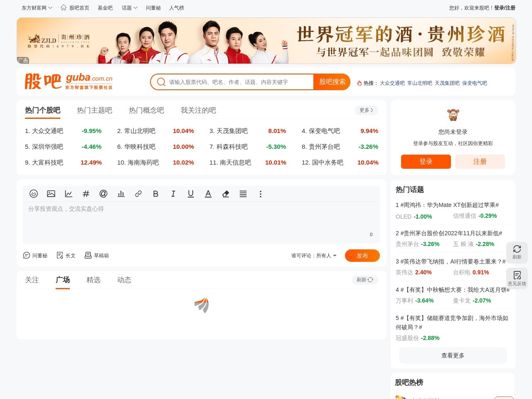Insert an image using the picture icon

(x=51, y=194)
